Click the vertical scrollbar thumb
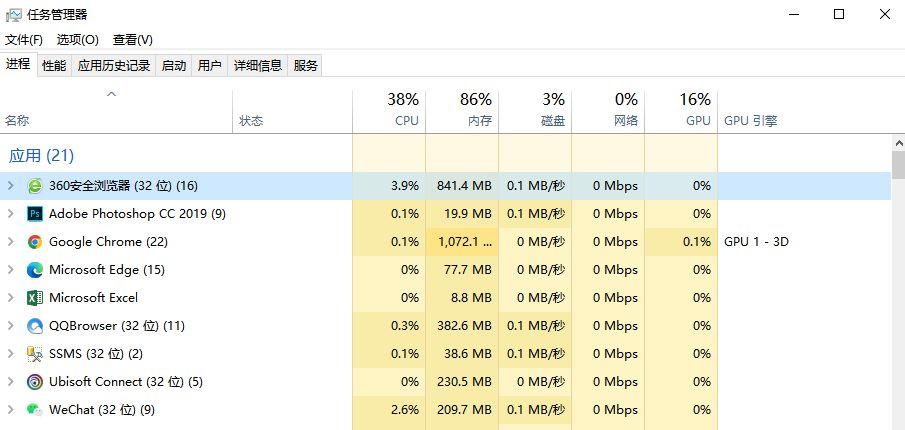The width and height of the screenshot is (905, 430). coord(898,165)
